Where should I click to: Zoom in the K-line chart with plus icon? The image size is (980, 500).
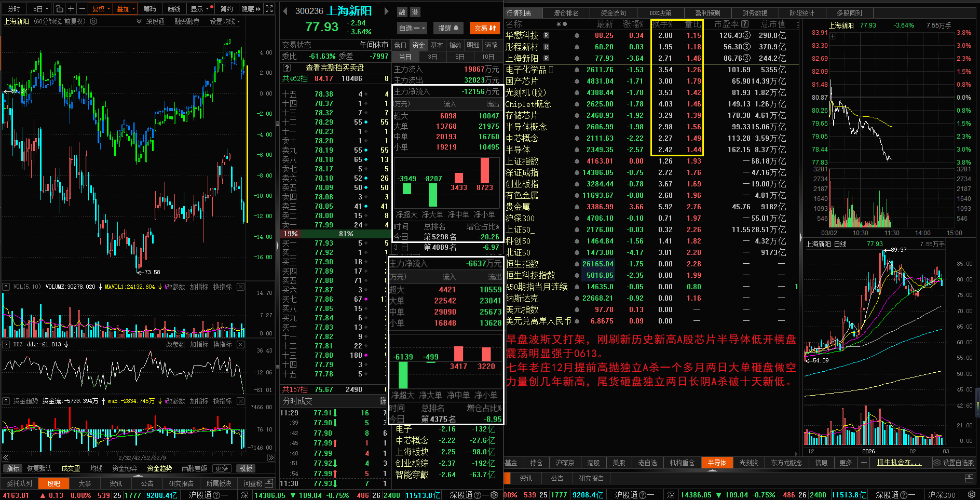71,9
